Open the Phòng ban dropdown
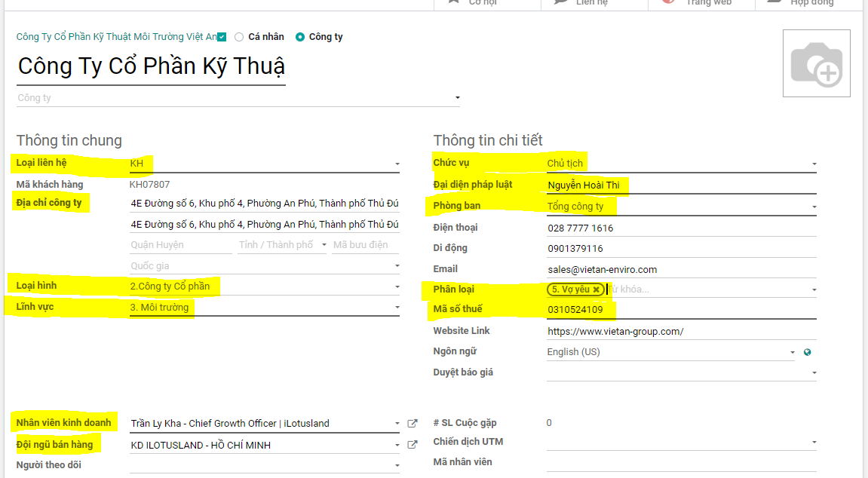Screen dimensions: 868x478 [814, 207]
